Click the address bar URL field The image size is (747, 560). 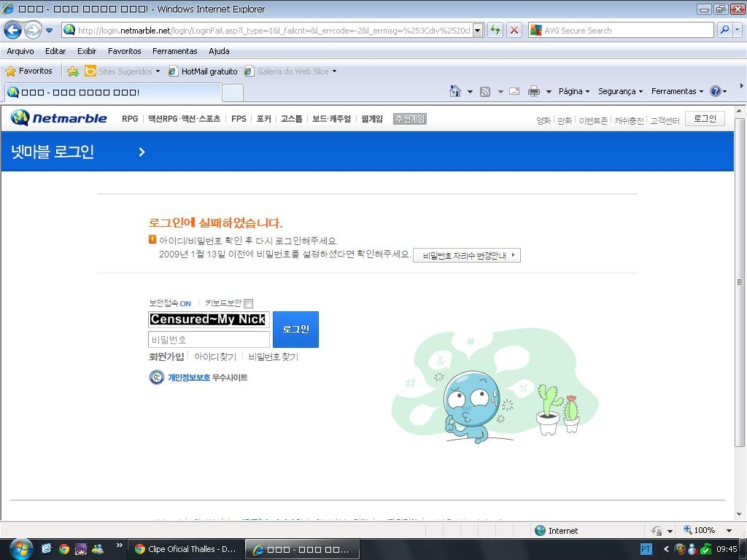273,31
